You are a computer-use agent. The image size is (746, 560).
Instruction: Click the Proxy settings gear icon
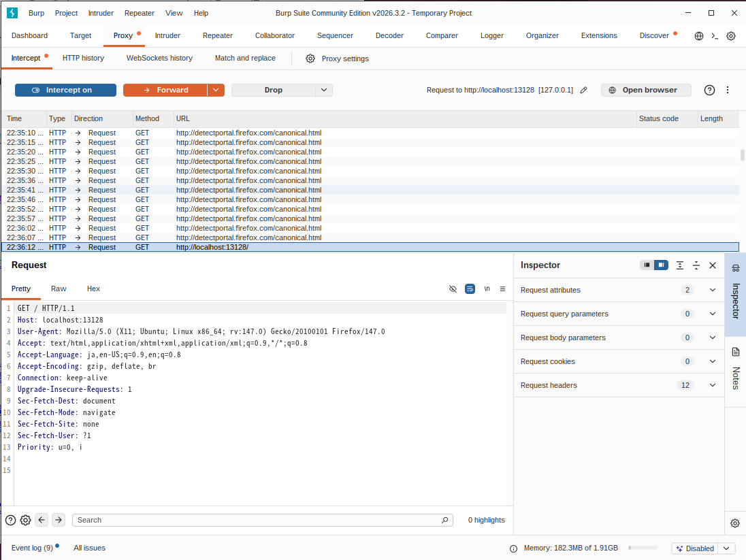point(310,59)
